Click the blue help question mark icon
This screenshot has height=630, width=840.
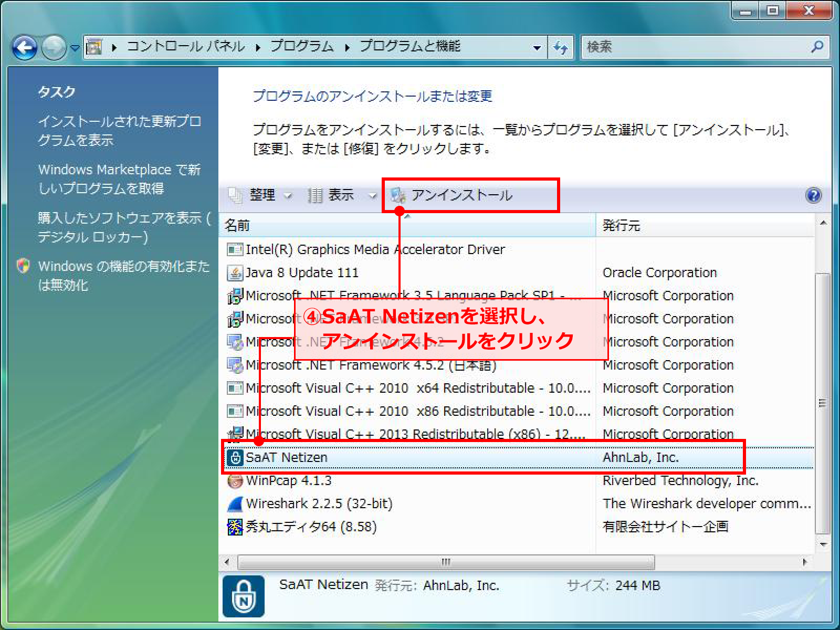(814, 195)
